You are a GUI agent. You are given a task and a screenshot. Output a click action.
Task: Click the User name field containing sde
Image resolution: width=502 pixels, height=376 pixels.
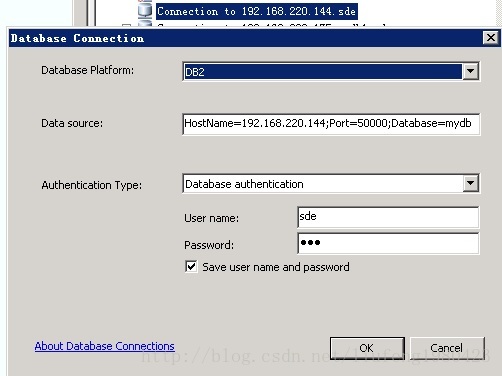(388, 217)
